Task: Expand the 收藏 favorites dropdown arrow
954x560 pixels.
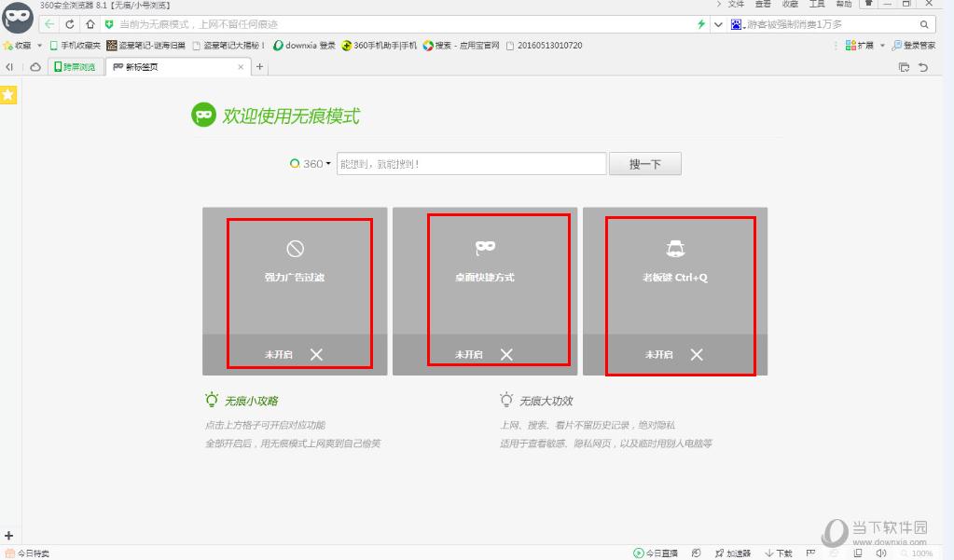Action: [x=39, y=44]
